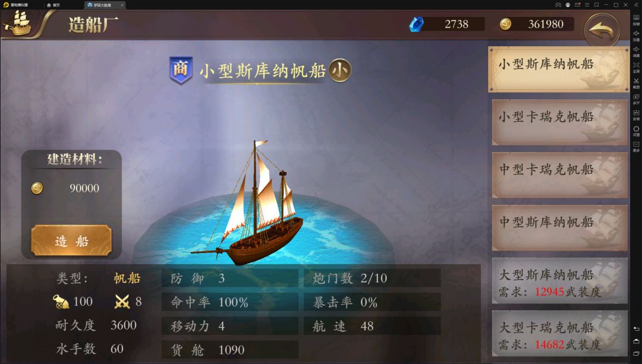
Task: Click the emulator multi-instance (多开) icon
Action: [636, 98]
